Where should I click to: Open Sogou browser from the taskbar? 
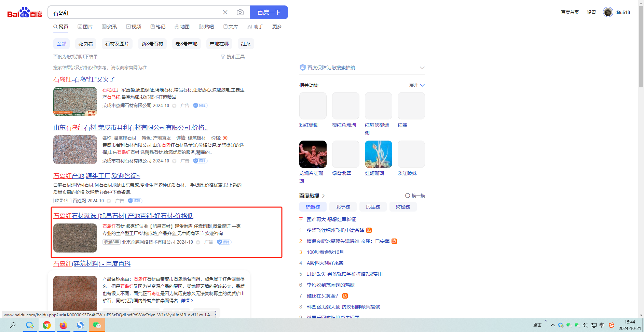80,325
